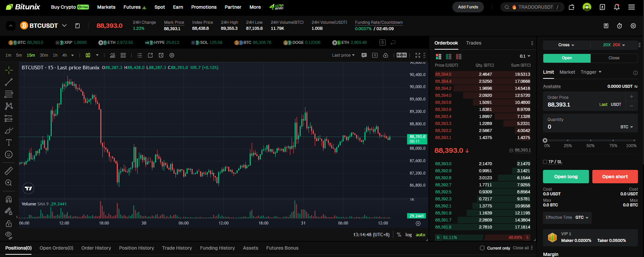
Task: Open the user profile avatar
Action: coord(587,7)
